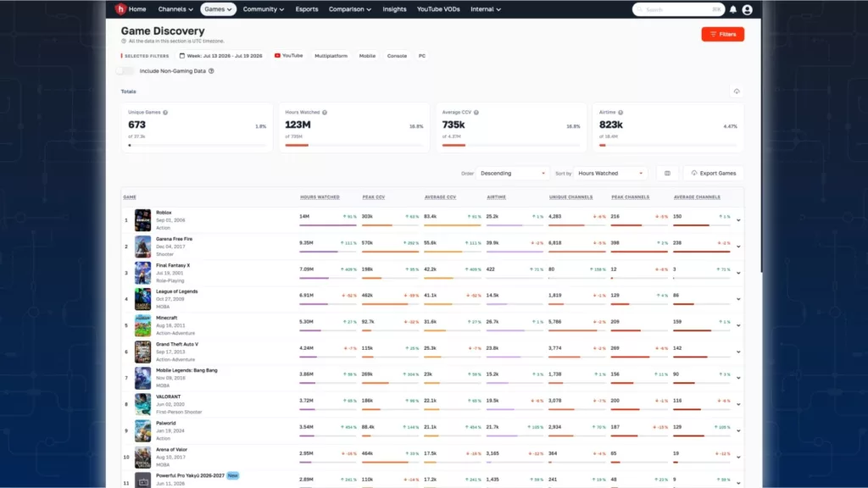The height and width of the screenshot is (488, 868).
Task: Expand the Minecraft row chevron
Action: click(738, 325)
